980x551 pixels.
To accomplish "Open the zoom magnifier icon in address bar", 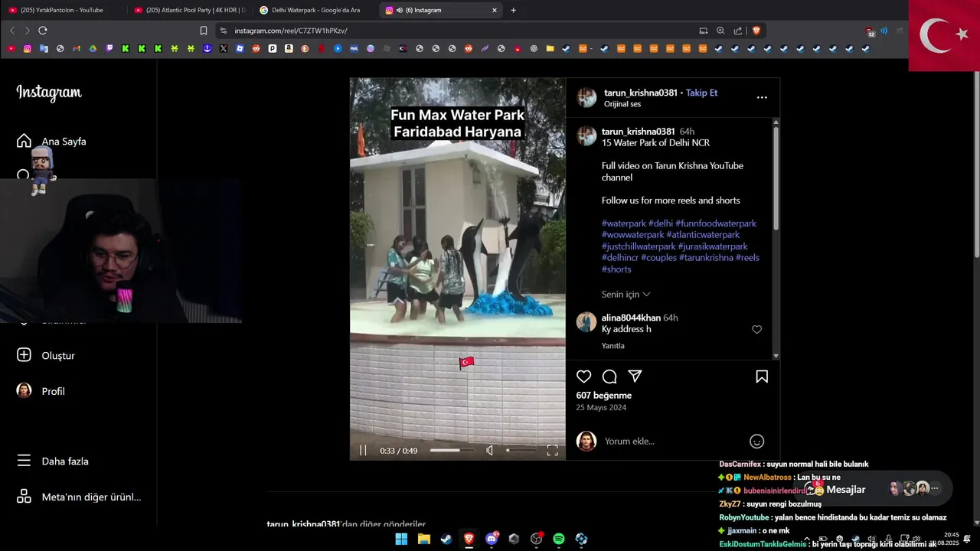I will tap(720, 31).
